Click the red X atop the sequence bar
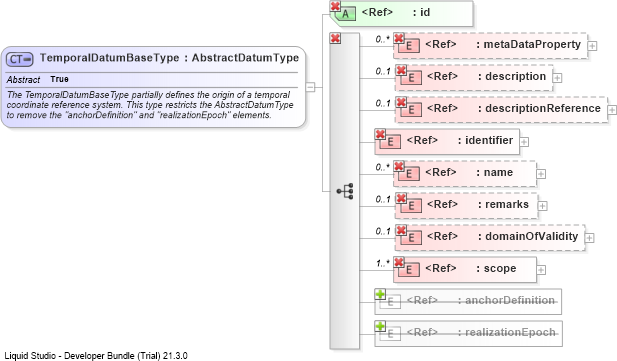The image size is (617, 361). click(x=335, y=38)
